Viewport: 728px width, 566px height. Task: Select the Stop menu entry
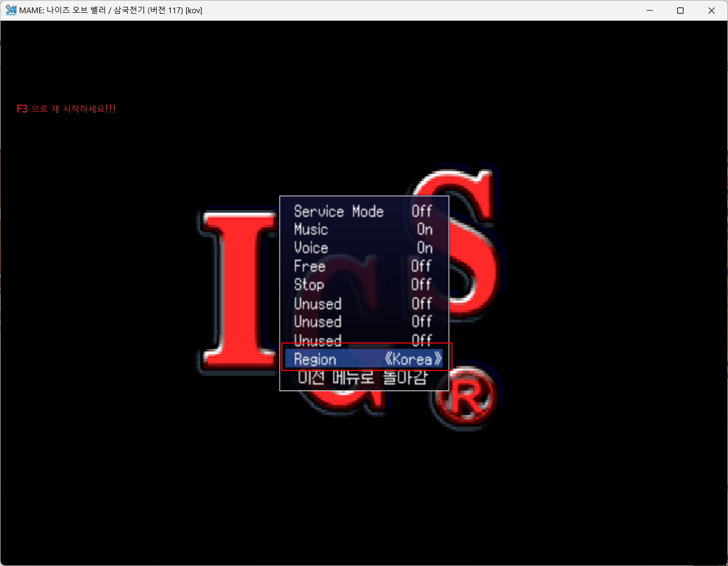(309, 285)
